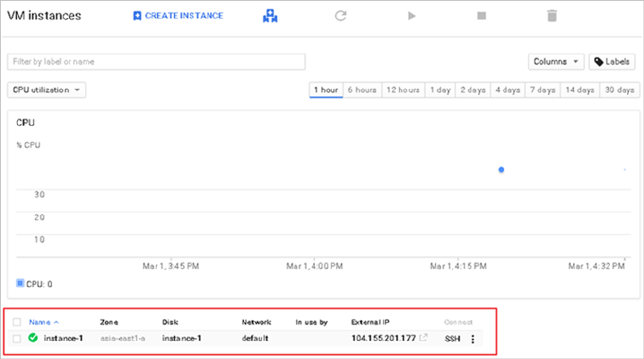The width and height of the screenshot is (644, 359).
Task: Click the Filter by label or name field
Action: coord(156,62)
